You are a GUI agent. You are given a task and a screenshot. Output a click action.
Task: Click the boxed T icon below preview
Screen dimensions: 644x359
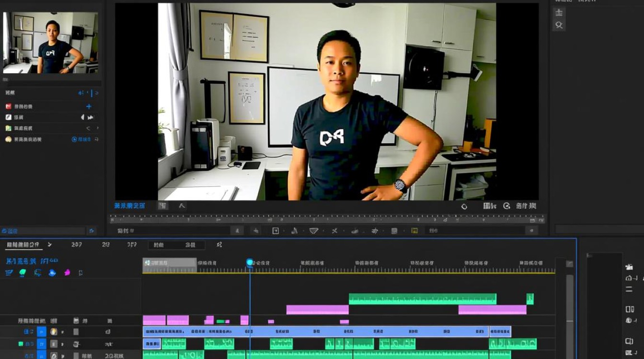point(276,231)
